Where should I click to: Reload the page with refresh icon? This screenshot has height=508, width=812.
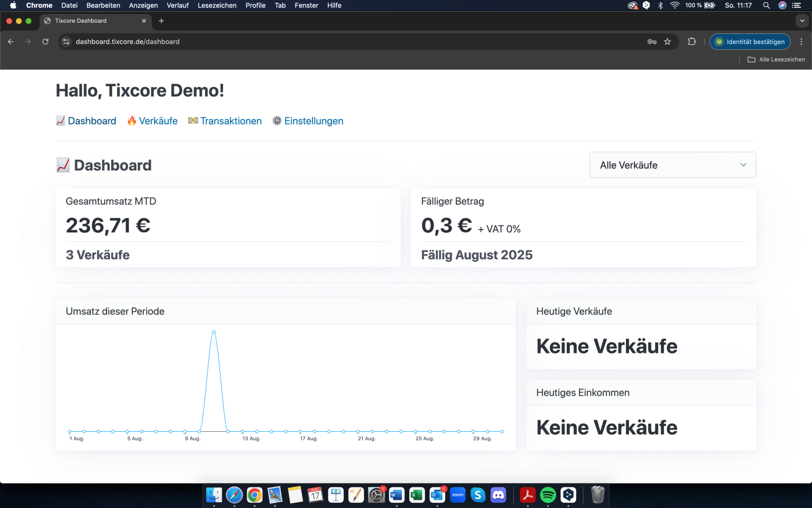[45, 42]
